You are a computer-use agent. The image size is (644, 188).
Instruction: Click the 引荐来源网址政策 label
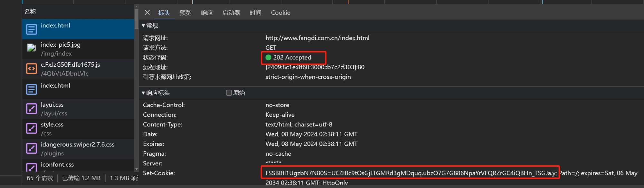tap(167, 77)
